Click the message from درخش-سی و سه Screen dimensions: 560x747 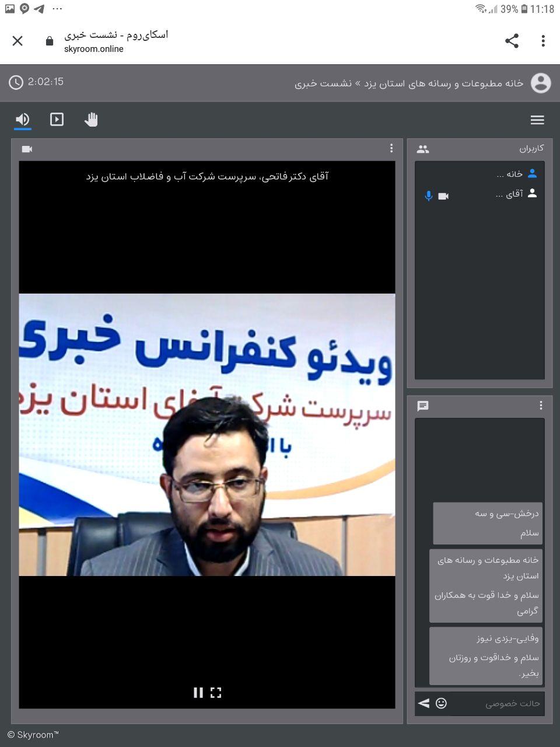click(x=488, y=523)
